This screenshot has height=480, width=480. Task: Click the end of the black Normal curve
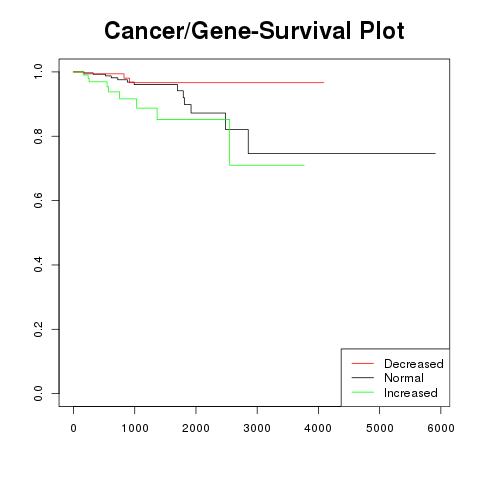[435, 153]
